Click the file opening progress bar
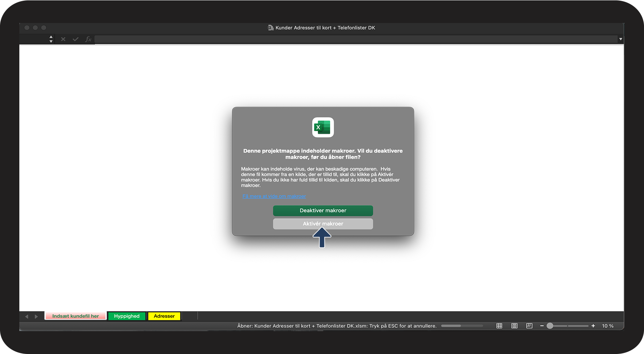Viewport: 644px width, 354px height. [462, 326]
